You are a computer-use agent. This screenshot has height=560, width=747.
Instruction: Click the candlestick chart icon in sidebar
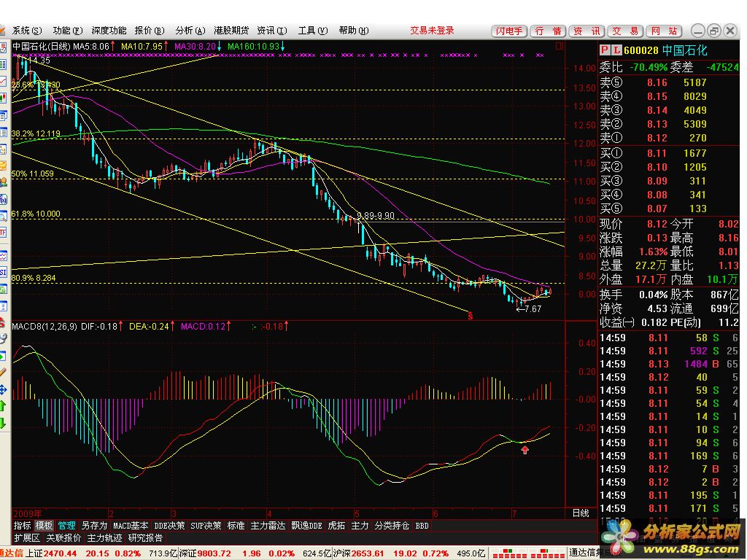(x=4, y=98)
